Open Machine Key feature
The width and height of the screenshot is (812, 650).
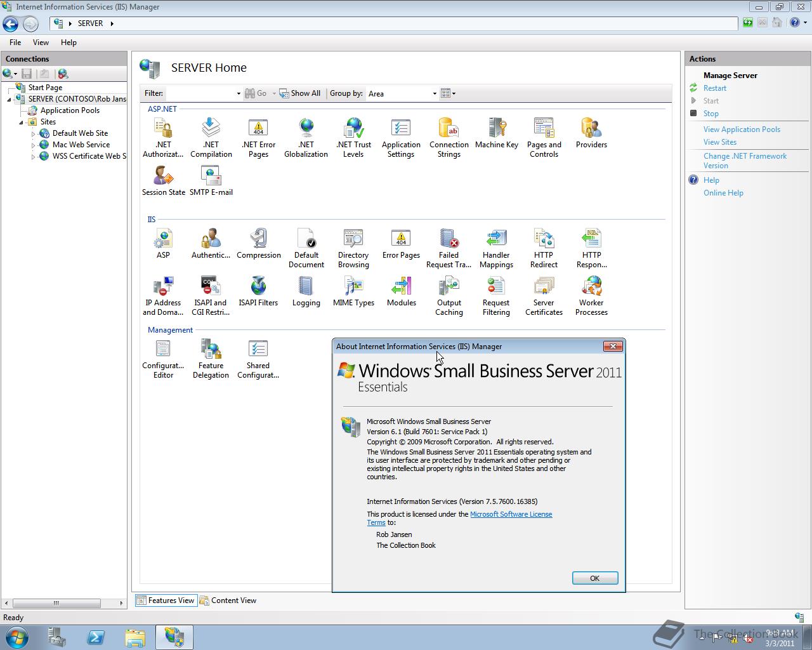tap(496, 133)
